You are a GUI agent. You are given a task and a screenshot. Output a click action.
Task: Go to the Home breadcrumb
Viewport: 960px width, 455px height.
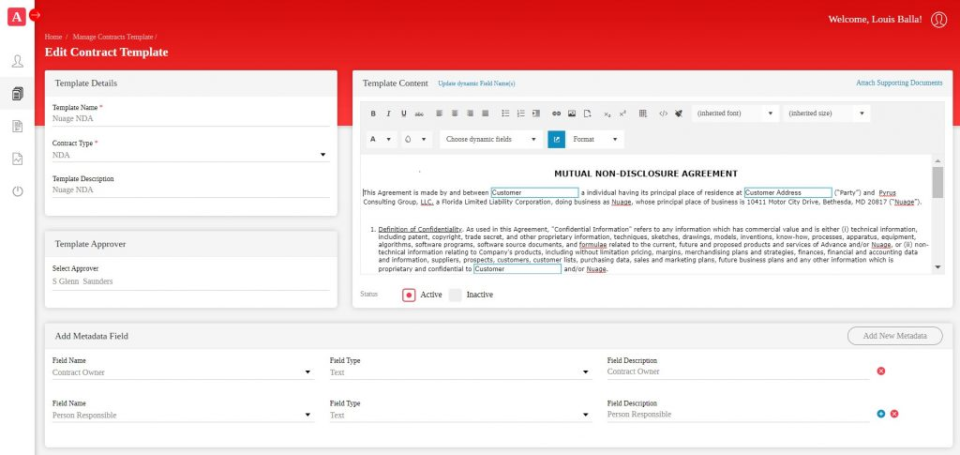pos(53,37)
